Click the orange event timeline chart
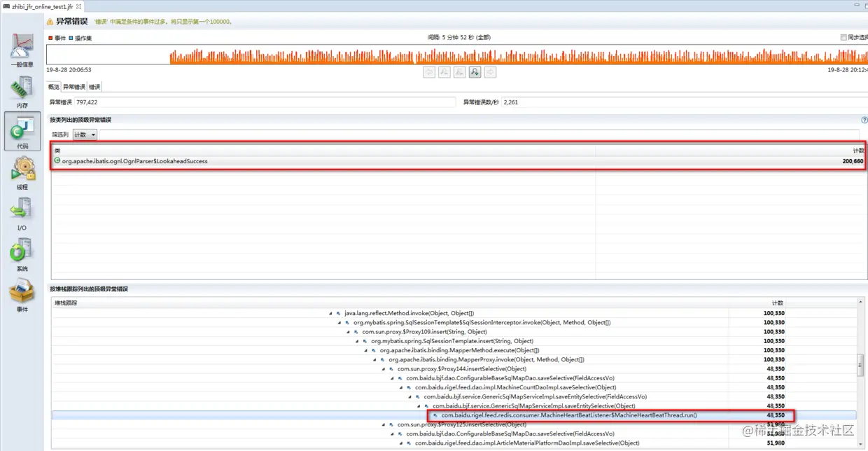 click(x=457, y=55)
